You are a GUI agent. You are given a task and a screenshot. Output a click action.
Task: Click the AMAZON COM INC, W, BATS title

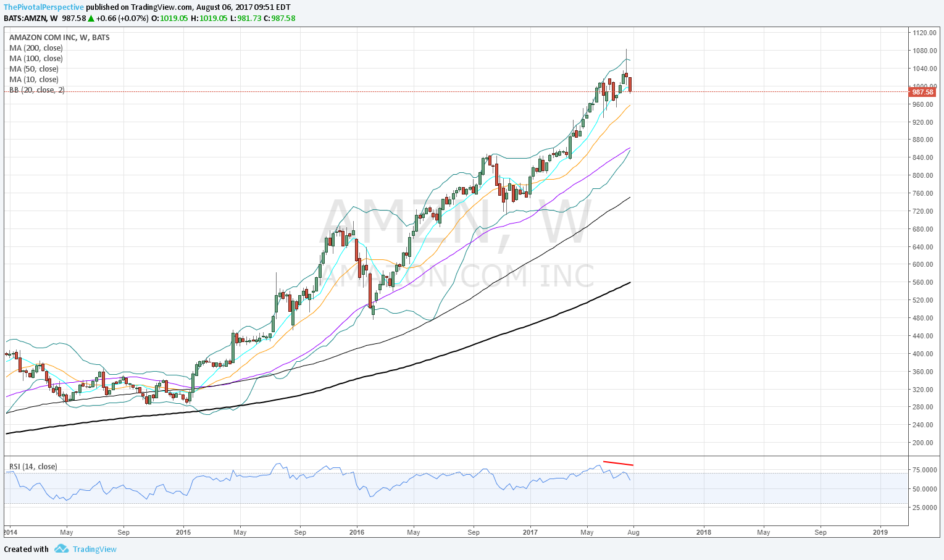59,37
